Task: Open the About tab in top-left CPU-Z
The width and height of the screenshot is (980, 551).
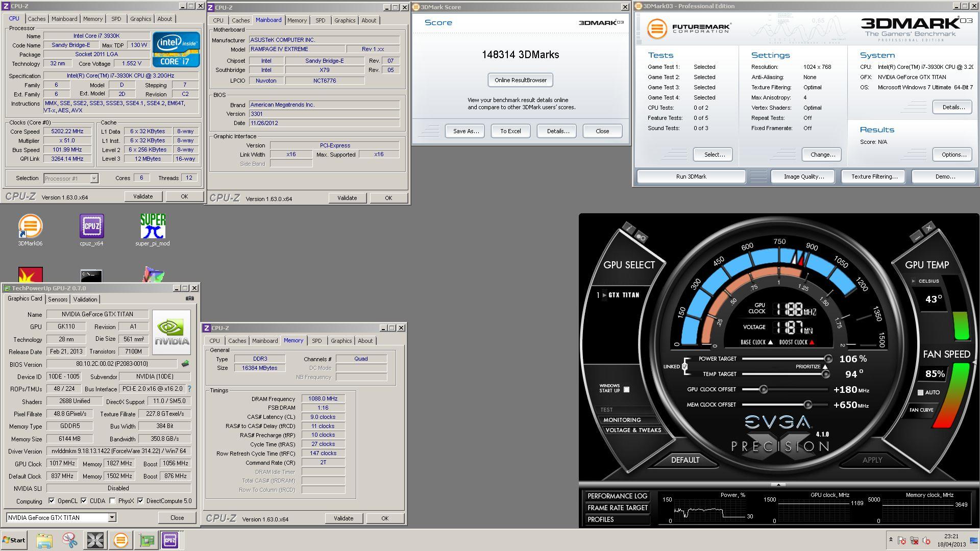Action: tap(164, 19)
